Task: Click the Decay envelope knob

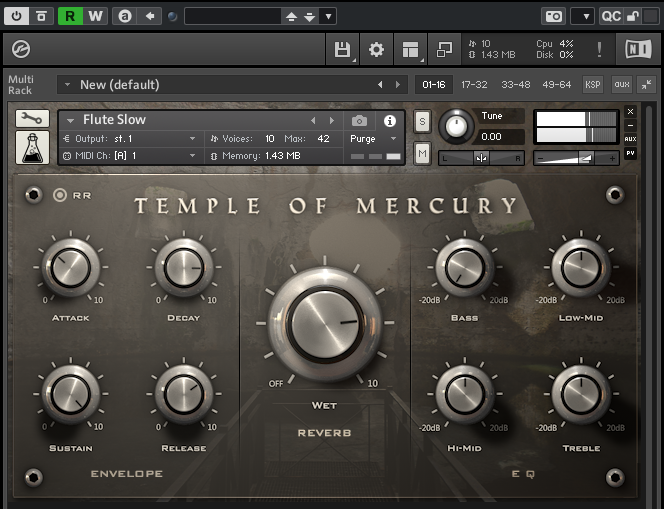Action: point(184,268)
